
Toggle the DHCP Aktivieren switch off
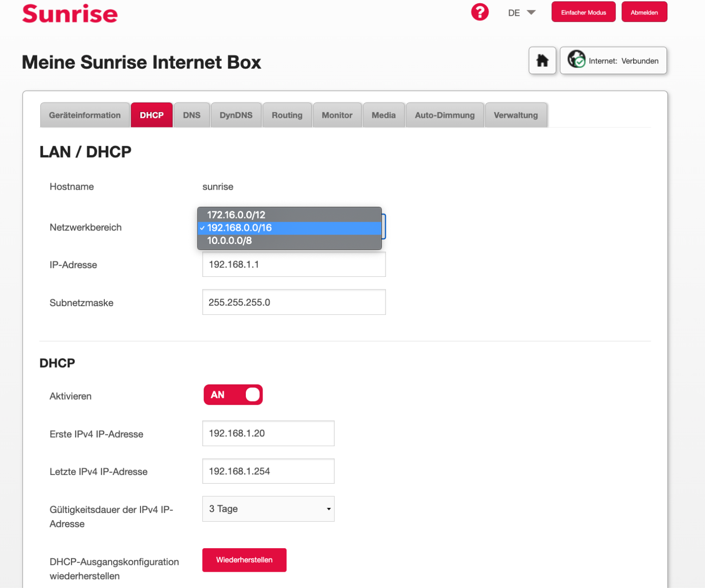tap(233, 395)
